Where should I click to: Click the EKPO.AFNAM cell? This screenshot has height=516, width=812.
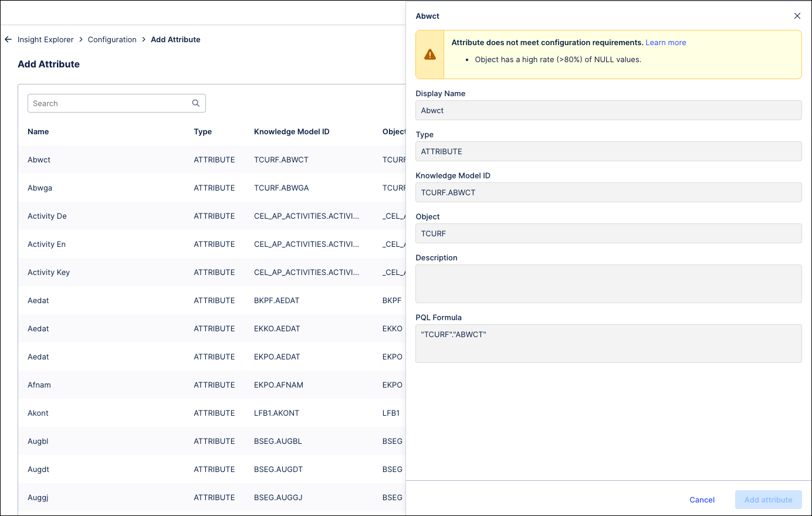[279, 385]
